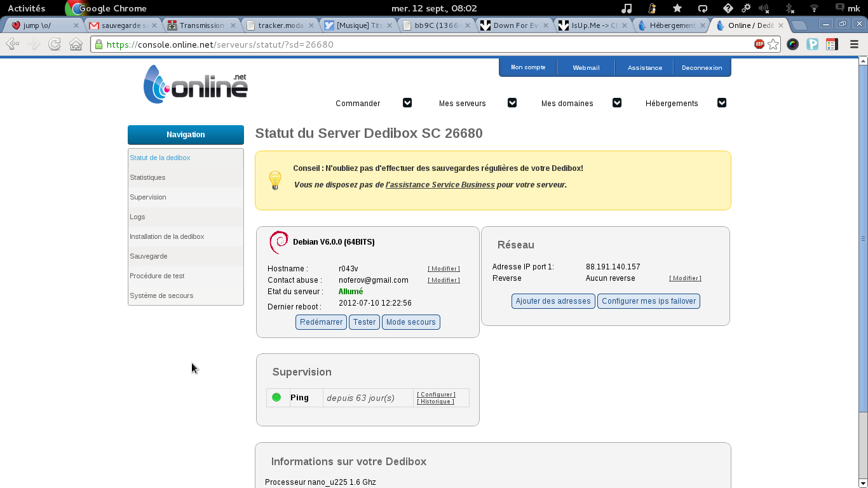Click Modifier link next to Hostname
Image resolution: width=868 pixels, height=488 pixels.
[x=444, y=269]
